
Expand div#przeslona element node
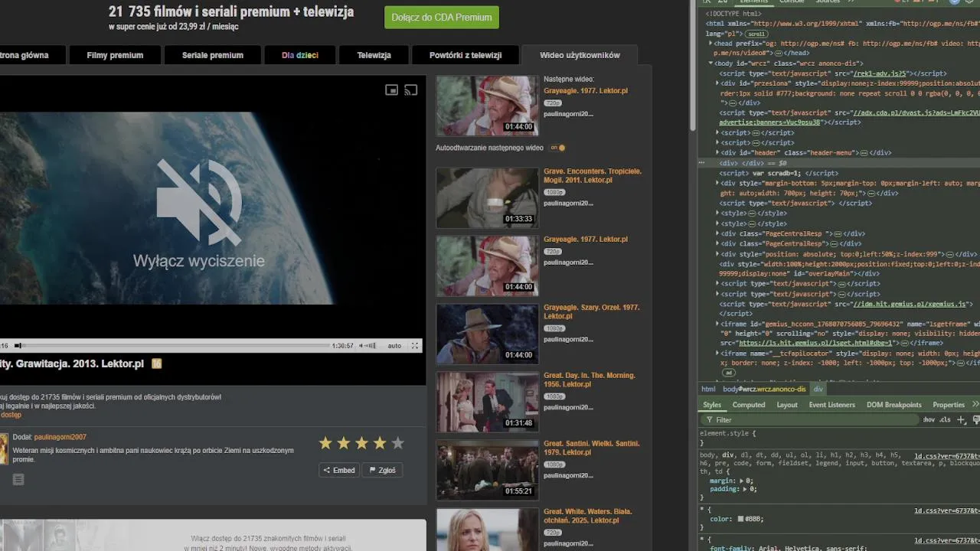click(x=717, y=83)
